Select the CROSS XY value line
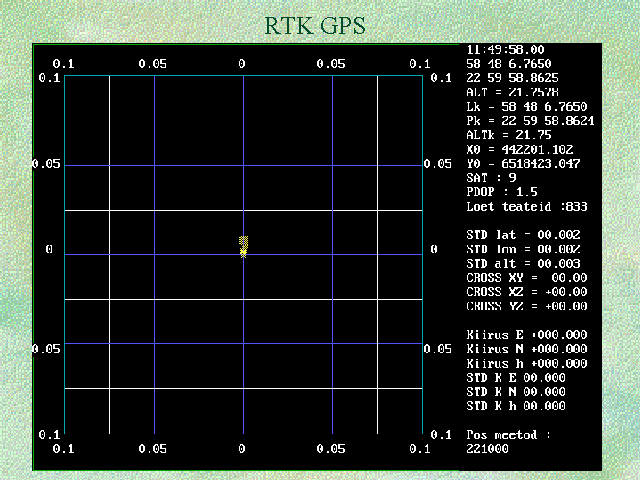The height and width of the screenshot is (480, 640). coord(526,278)
